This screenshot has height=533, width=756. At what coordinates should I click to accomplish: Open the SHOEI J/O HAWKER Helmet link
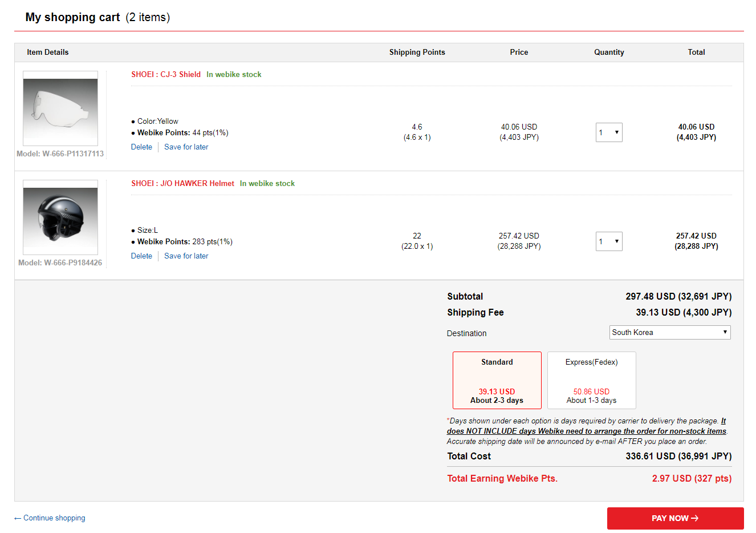tap(182, 183)
